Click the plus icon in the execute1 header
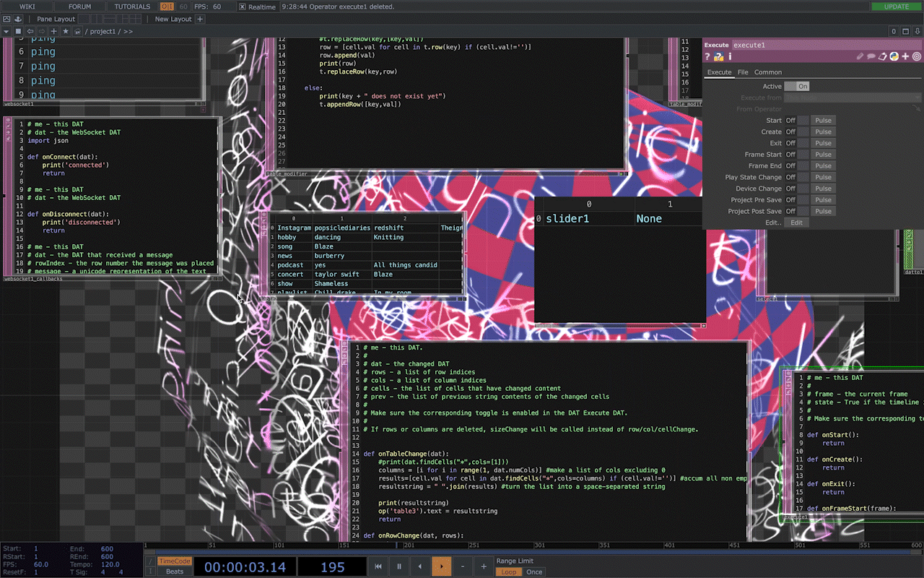The height and width of the screenshot is (578, 924). pyautogui.click(x=905, y=56)
